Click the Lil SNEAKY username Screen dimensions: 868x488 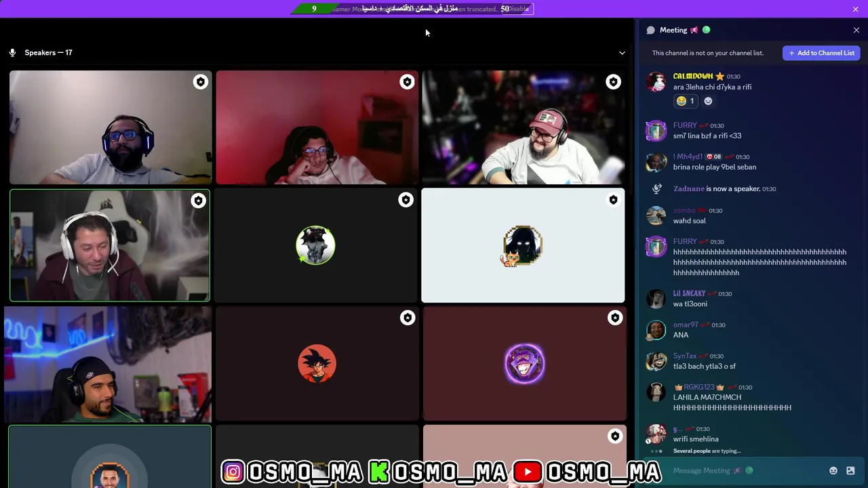pos(690,293)
